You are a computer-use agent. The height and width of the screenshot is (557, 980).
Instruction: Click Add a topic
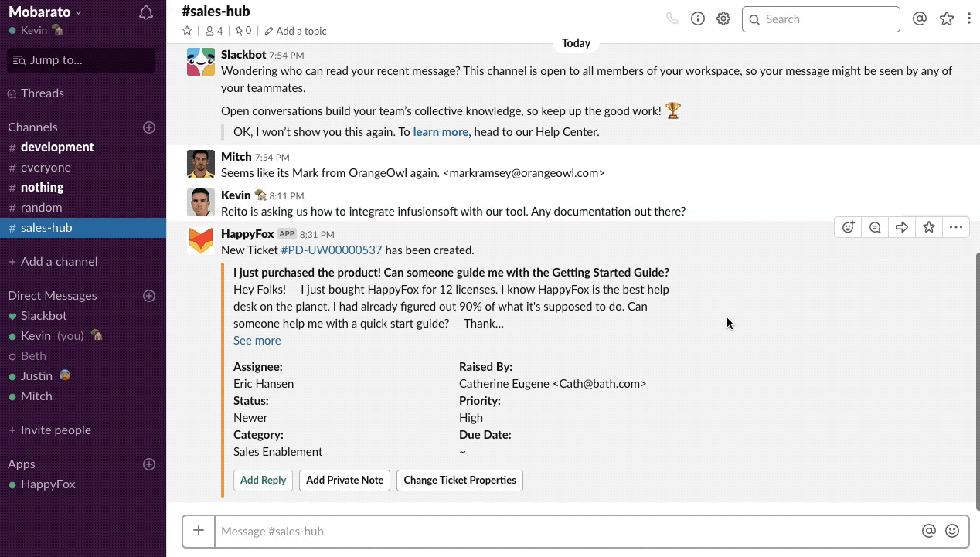click(x=295, y=31)
